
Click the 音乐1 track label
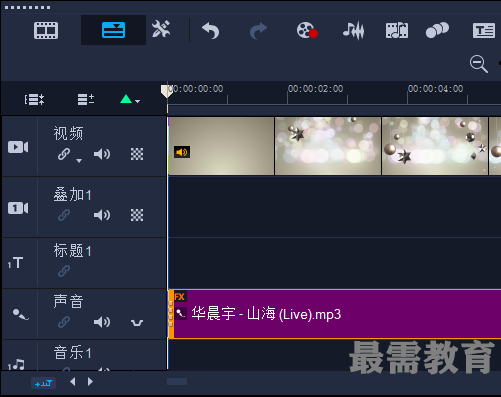pyautogui.click(x=72, y=352)
